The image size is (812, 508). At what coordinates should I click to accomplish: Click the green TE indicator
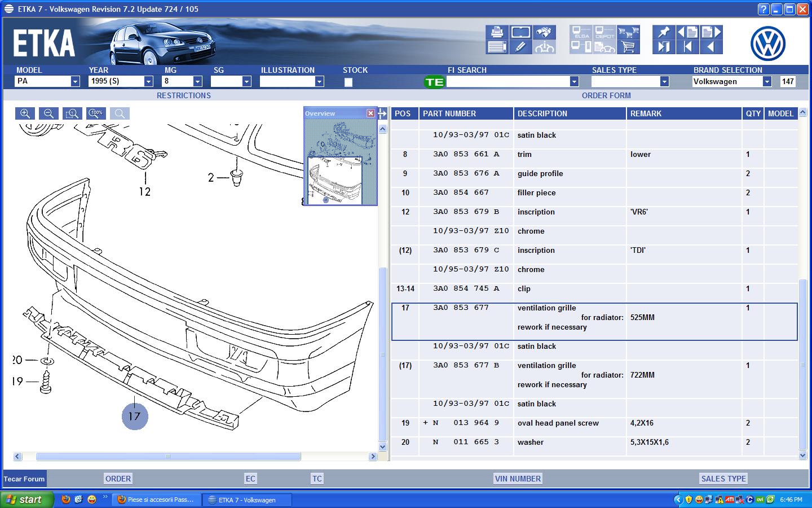point(434,82)
